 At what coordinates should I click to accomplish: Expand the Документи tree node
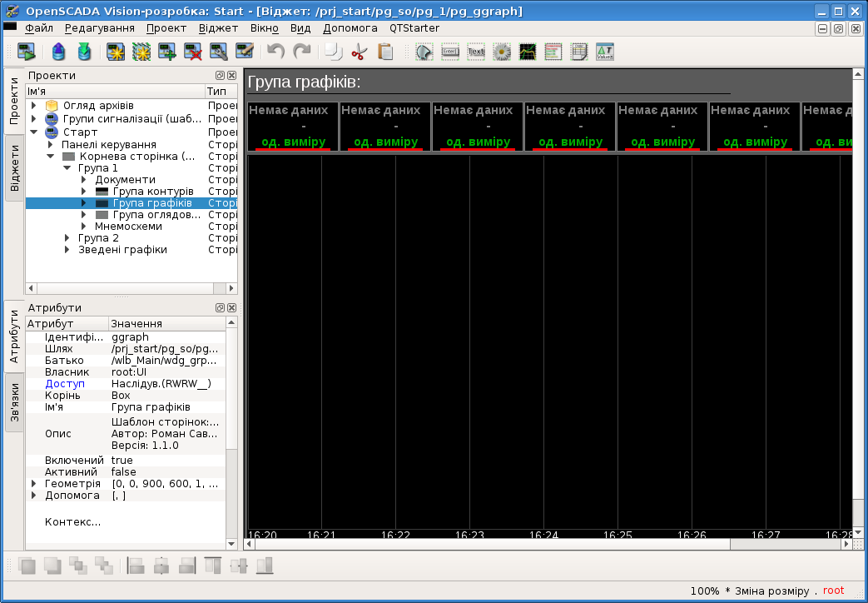click(x=83, y=180)
